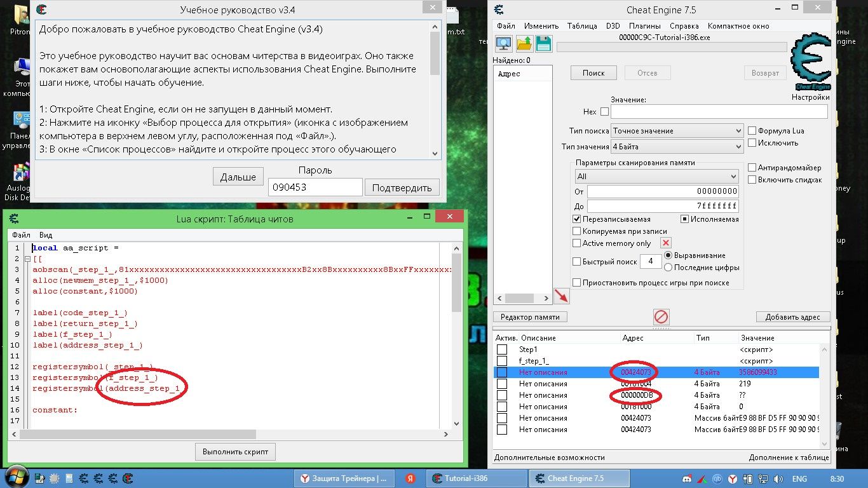Click the scan progress bar

[672, 47]
